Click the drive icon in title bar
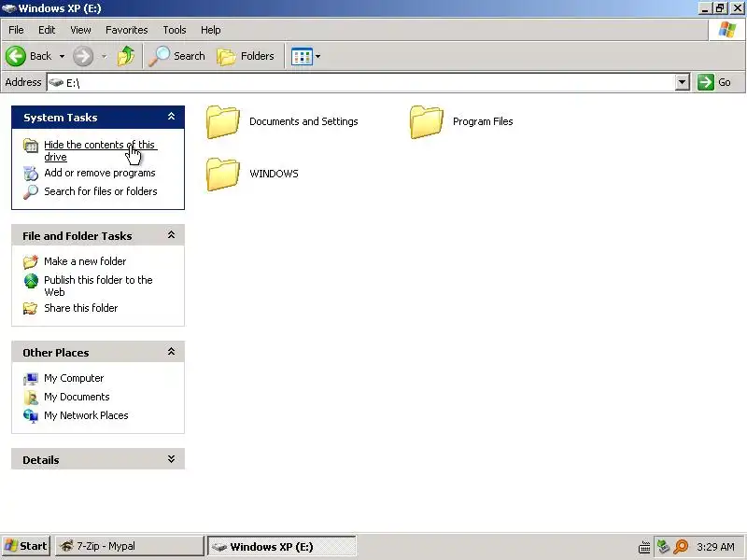 click(x=9, y=8)
